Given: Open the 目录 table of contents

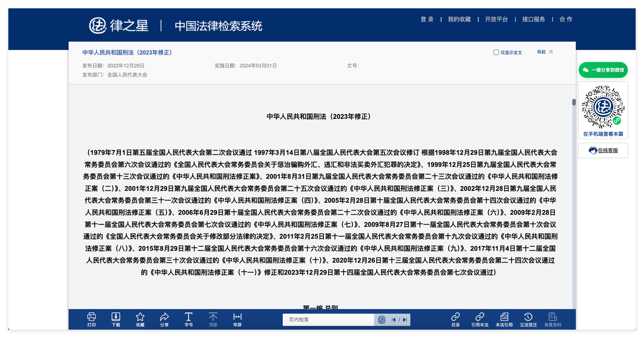Looking at the screenshot, I should point(455,317).
